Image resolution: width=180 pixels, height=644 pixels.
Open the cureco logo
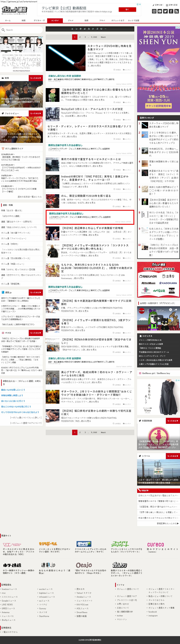(156, 544)
